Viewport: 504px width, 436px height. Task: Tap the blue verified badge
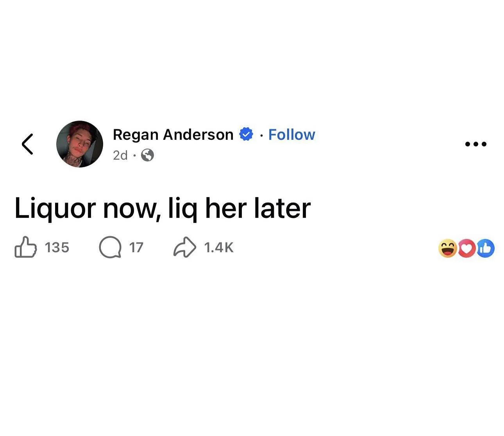[x=246, y=135]
